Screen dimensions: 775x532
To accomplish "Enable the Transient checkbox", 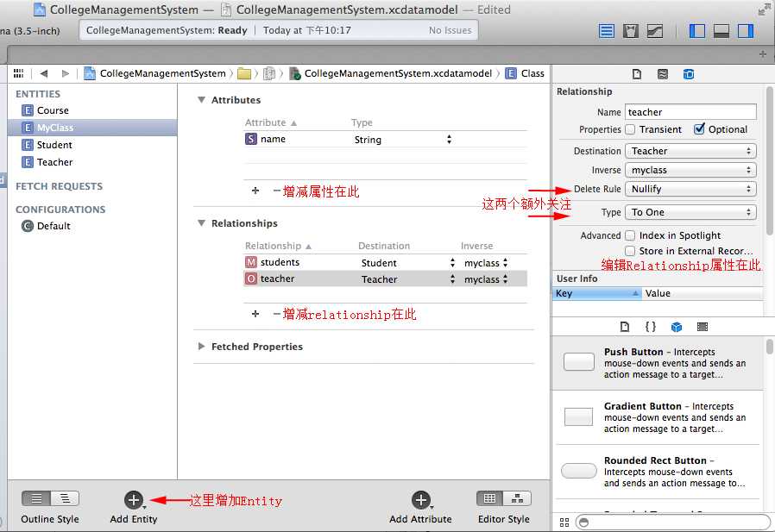I will [630, 129].
